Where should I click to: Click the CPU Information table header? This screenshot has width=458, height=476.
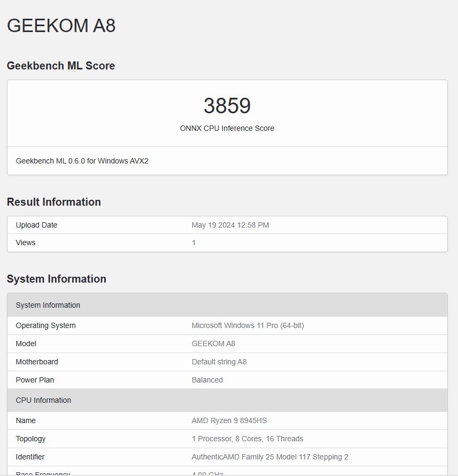pyautogui.click(x=43, y=400)
